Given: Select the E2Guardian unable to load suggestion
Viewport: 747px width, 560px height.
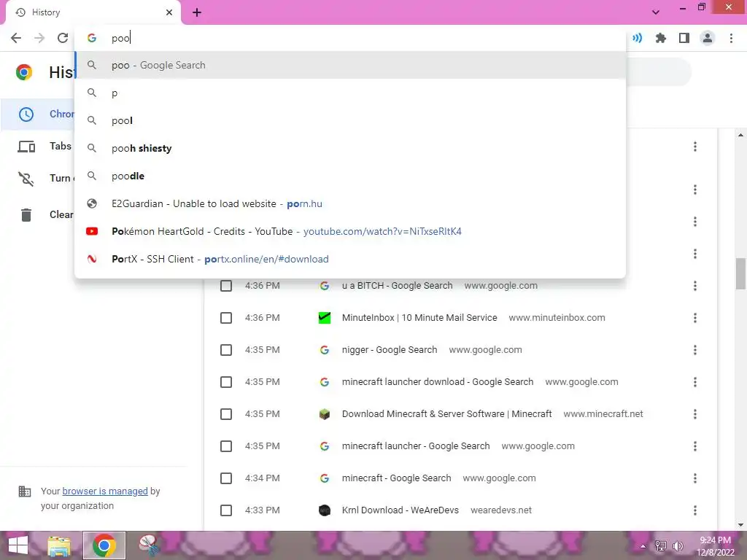Looking at the screenshot, I should (x=350, y=204).
